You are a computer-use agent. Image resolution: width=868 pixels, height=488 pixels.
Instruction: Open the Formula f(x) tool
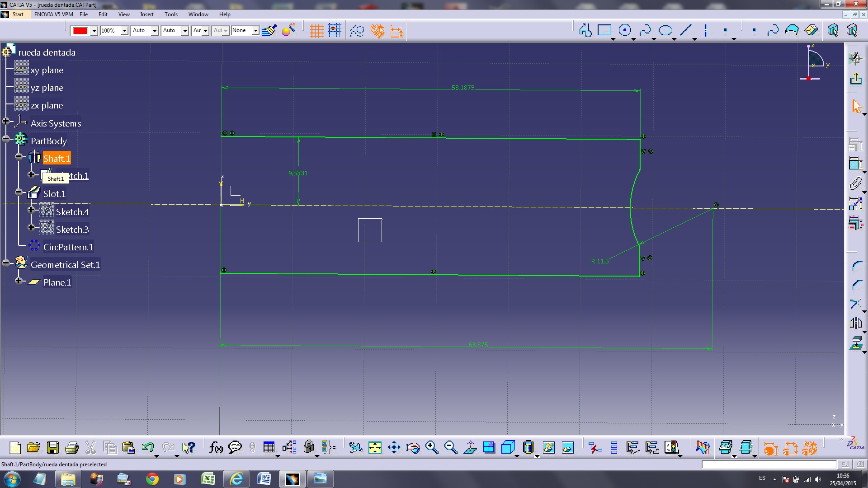click(216, 447)
